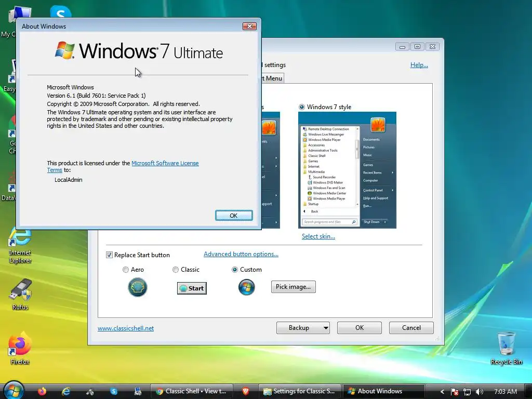Open the Start menu orb
This screenshot has height=399, width=532.
tap(14, 390)
